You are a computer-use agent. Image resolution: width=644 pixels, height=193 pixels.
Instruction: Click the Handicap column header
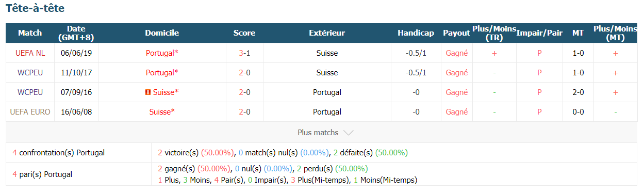(x=416, y=33)
